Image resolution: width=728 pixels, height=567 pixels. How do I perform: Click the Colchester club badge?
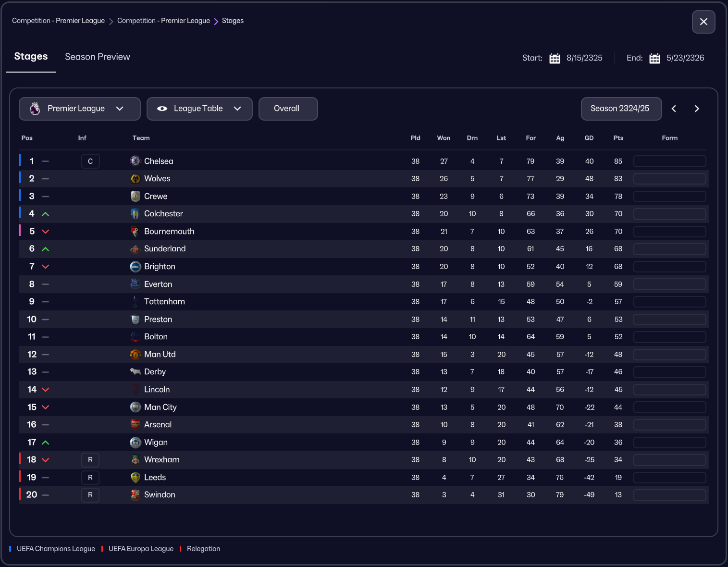click(x=136, y=214)
